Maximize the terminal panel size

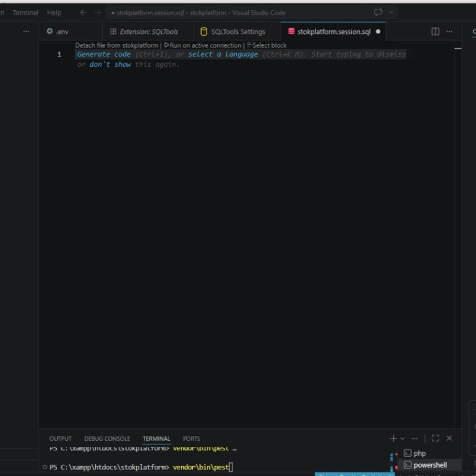point(435,439)
